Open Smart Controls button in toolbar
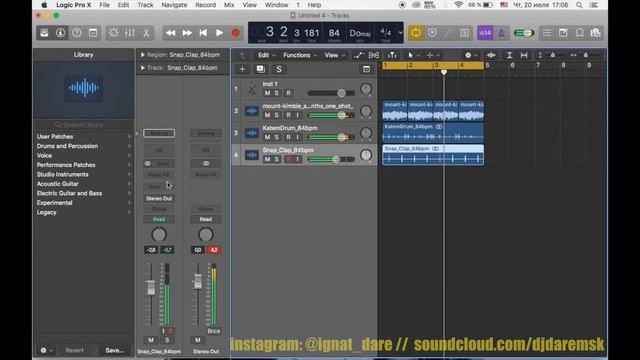 tap(113, 33)
